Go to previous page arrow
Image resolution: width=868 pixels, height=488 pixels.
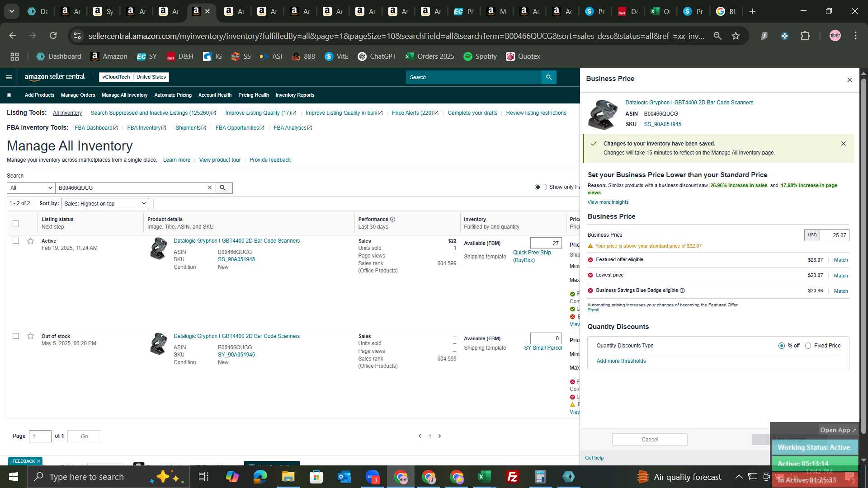click(x=420, y=436)
